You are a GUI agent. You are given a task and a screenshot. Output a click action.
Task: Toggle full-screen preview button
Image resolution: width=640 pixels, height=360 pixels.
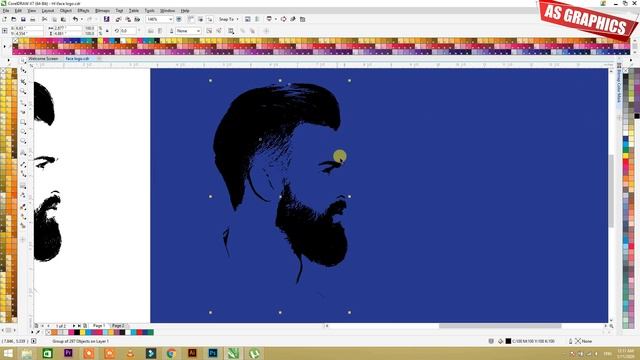point(179,19)
